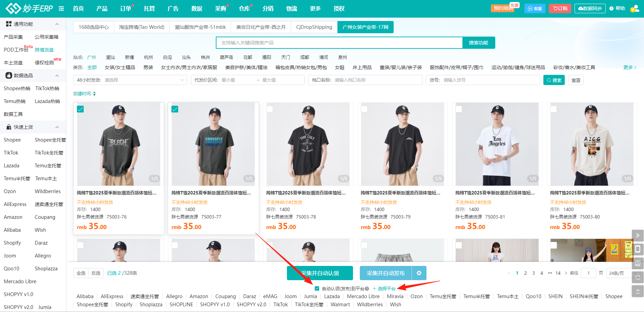Screen dimensions: 644x312
Task: Click the refresh floating icon
Action: (638, 277)
